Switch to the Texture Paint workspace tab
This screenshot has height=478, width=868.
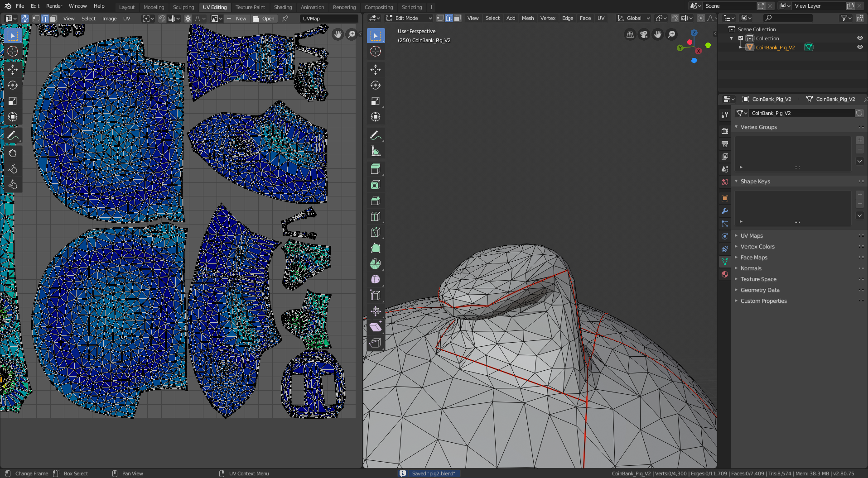click(250, 7)
